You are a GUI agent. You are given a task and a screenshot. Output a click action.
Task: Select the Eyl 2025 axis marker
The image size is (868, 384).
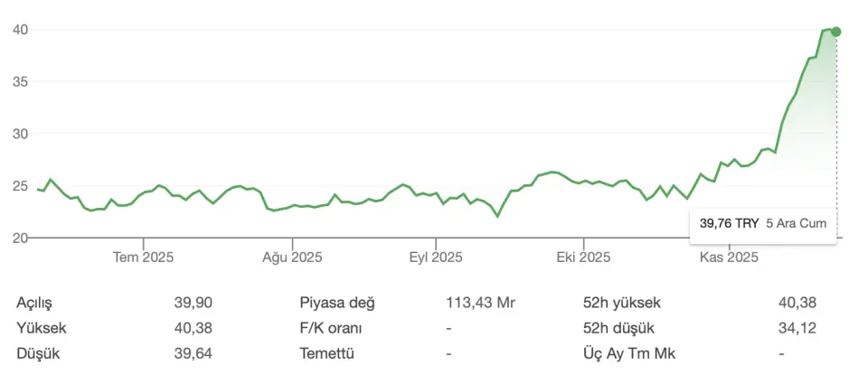tap(436, 258)
